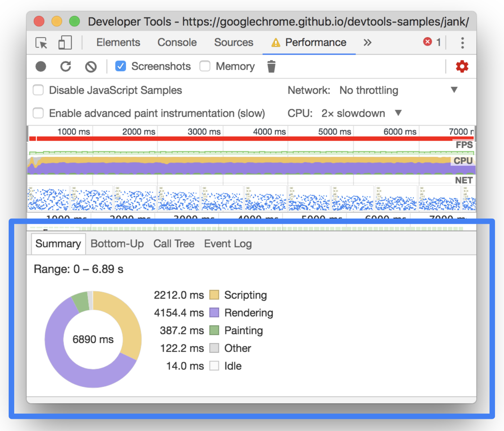The width and height of the screenshot is (504, 431).
Task: Click the left overview selection handle
Action: 28,133
